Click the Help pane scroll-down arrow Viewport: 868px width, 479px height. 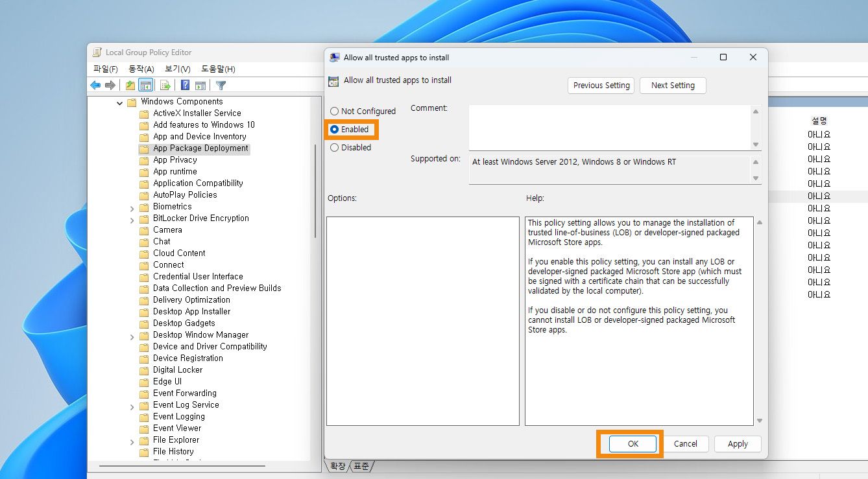click(759, 421)
